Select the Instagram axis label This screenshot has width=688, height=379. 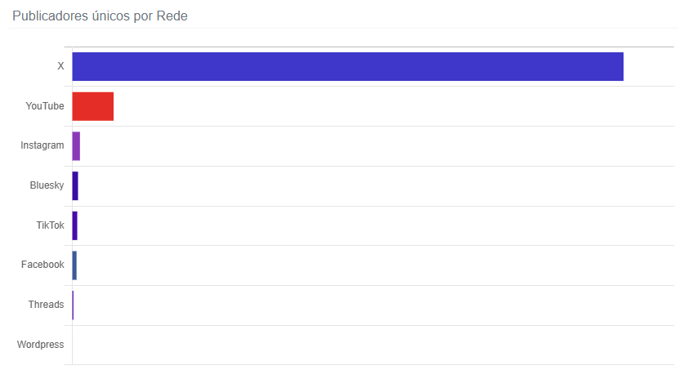[x=42, y=145]
